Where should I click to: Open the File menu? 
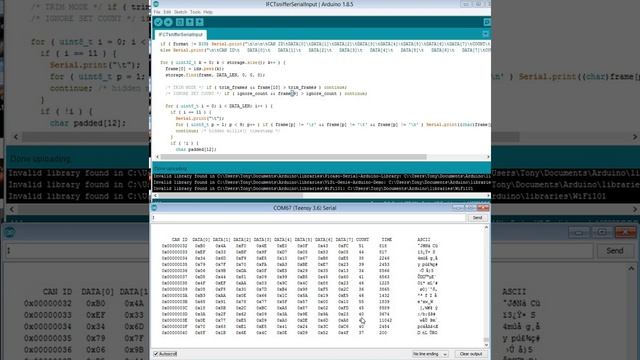157,12
